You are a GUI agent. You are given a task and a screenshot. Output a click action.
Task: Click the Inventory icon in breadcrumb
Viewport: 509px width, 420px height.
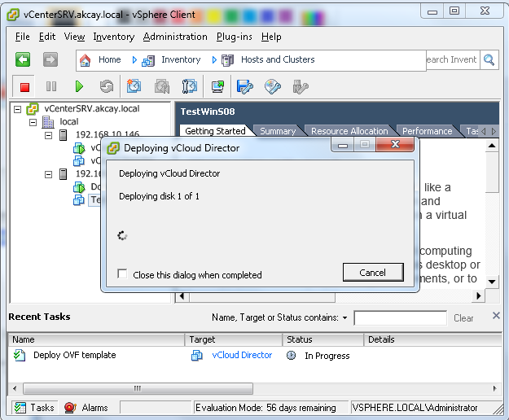pos(148,61)
